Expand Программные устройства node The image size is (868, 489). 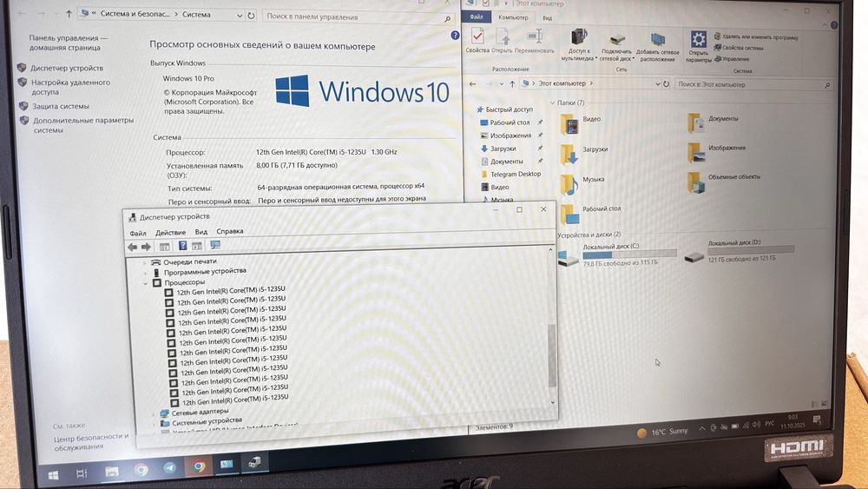[145, 273]
